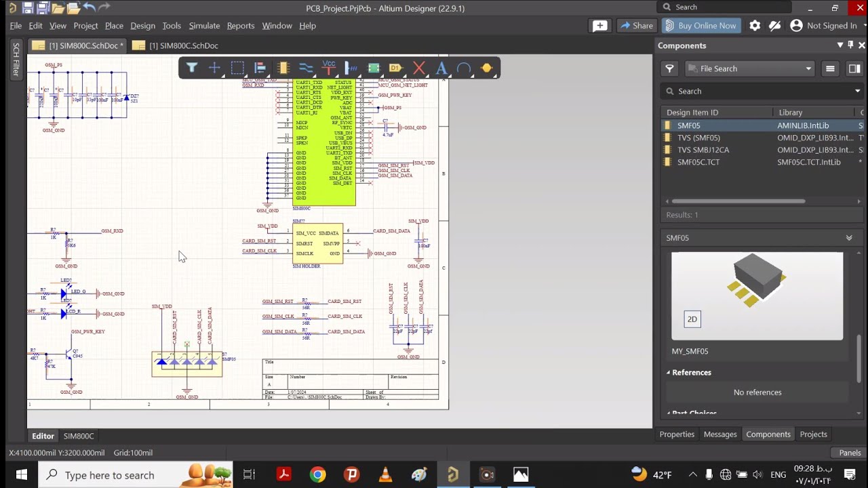Viewport: 868px width, 488px height.
Task: Choose the place part chip icon
Action: pos(283,68)
